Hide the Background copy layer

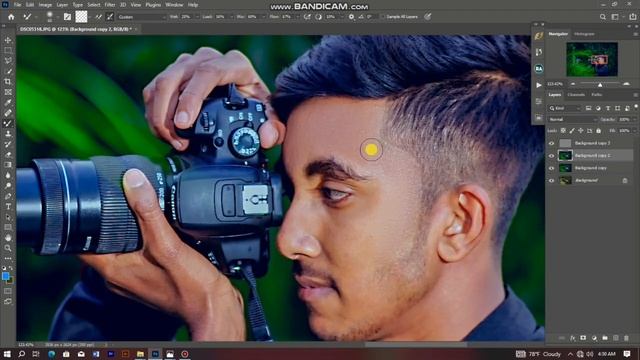point(551,168)
